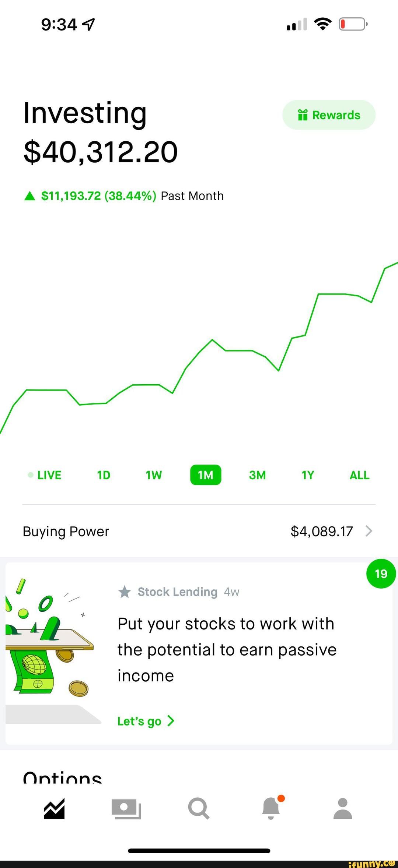Select the 1M chart range
398x868 pixels.
coord(206,475)
